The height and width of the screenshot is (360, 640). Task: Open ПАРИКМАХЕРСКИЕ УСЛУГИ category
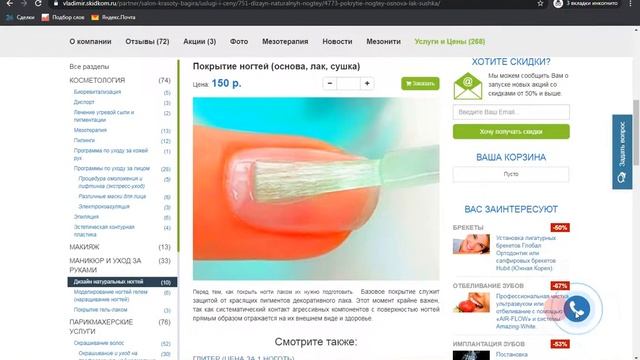click(x=101, y=327)
